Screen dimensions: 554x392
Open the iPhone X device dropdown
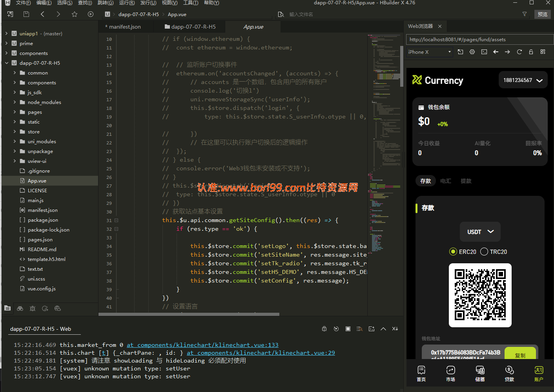430,52
